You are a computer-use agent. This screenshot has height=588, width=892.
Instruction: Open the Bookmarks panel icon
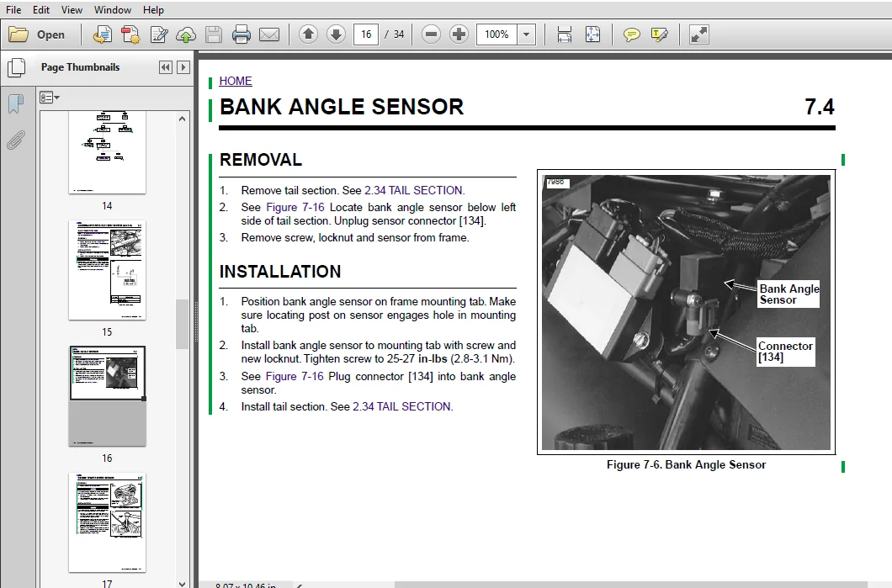(16, 104)
